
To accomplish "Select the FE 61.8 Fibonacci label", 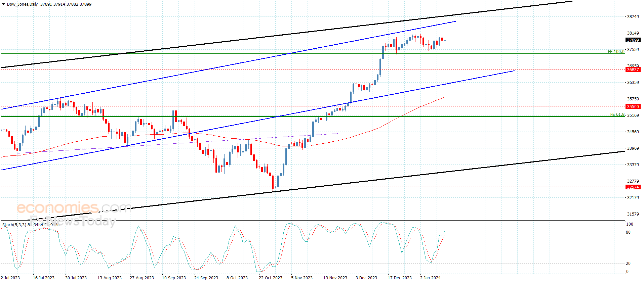I will [x=617, y=114].
